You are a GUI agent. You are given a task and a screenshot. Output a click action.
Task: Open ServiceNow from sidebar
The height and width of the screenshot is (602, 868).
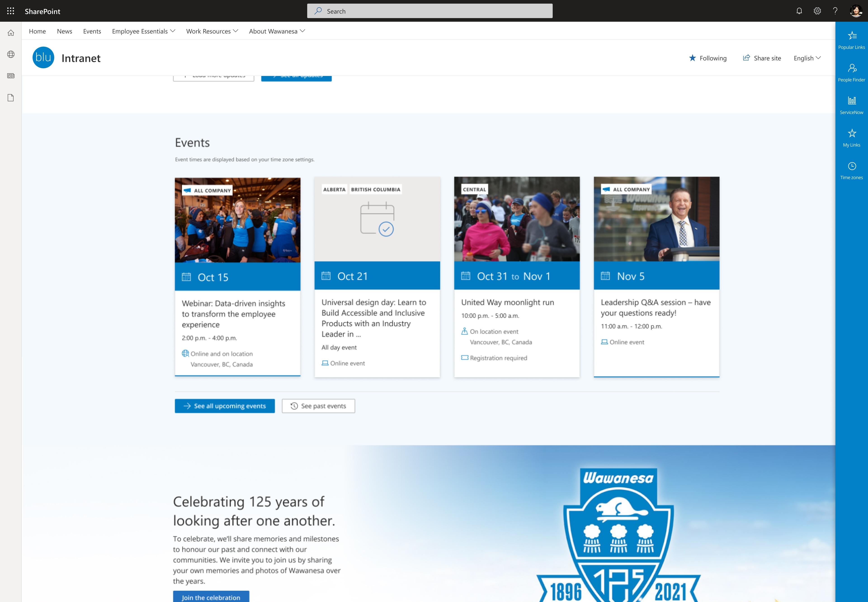tap(851, 105)
